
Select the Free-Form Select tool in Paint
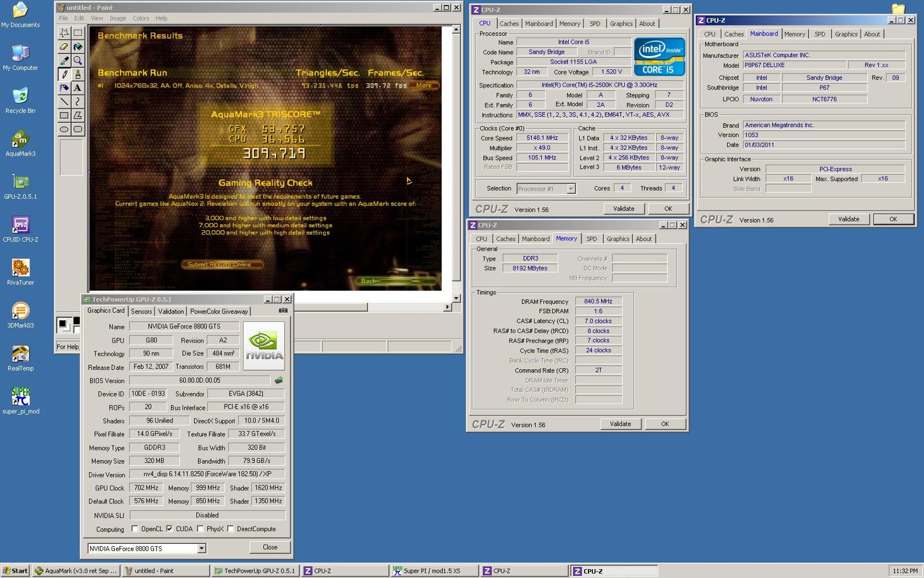pos(64,33)
